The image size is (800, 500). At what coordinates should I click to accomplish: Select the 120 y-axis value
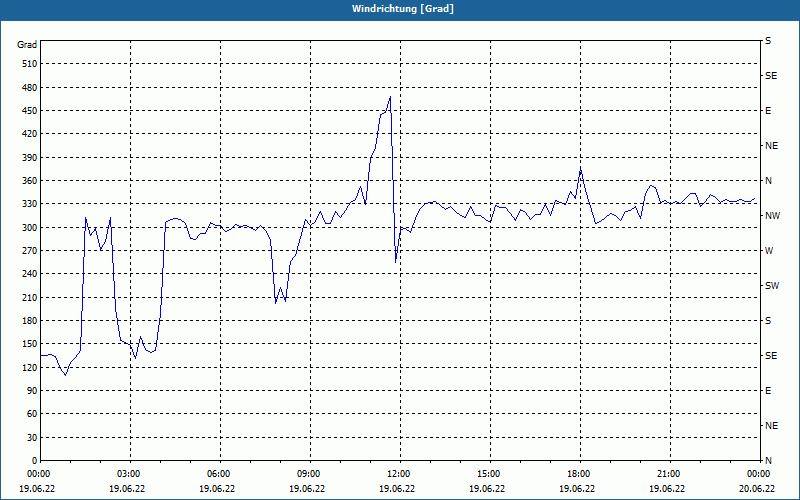30,367
